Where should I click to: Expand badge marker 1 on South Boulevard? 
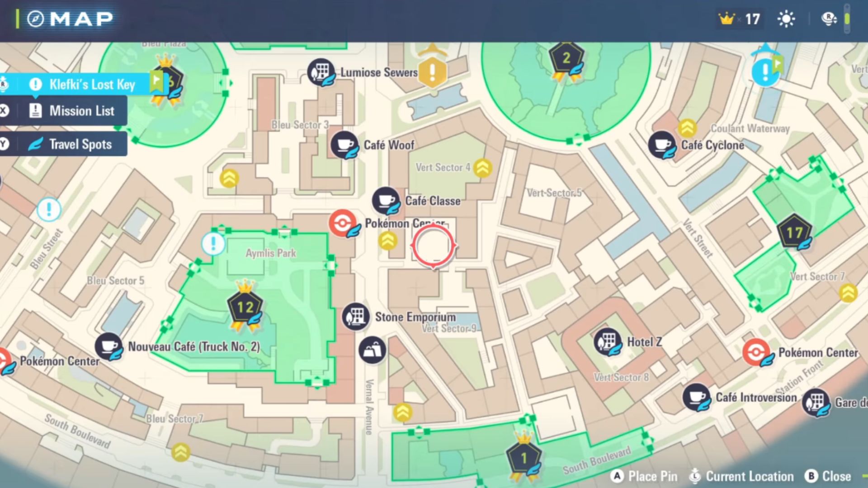524,458
